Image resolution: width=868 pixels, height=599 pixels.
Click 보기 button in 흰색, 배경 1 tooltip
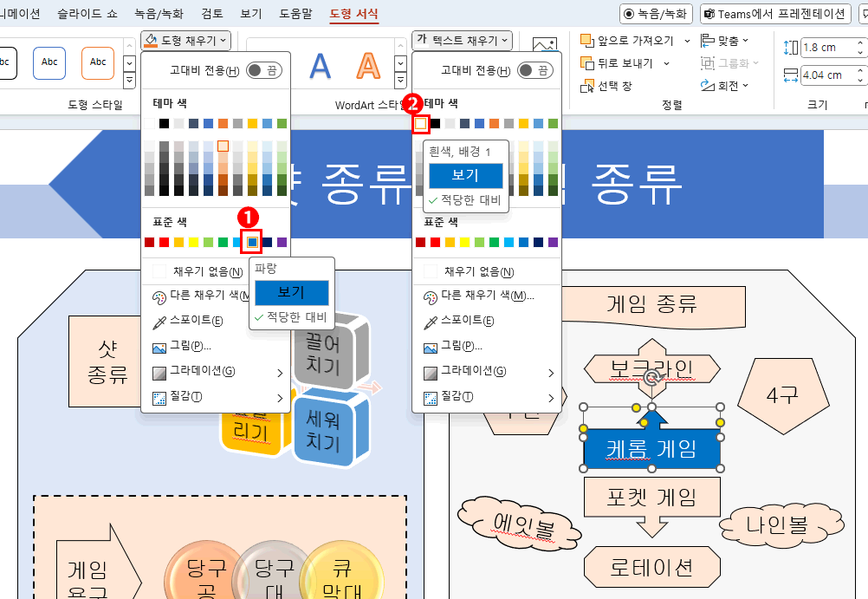(465, 176)
